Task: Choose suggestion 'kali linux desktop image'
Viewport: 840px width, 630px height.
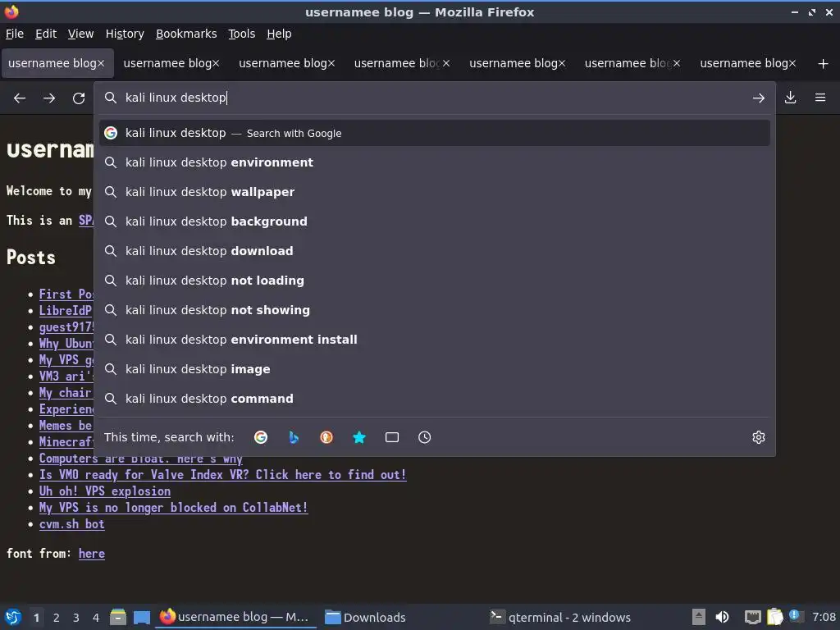Action: point(435,368)
